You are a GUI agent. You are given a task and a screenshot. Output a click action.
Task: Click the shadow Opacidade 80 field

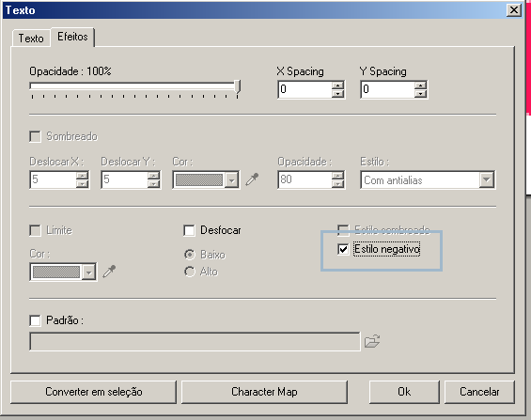tap(305, 179)
